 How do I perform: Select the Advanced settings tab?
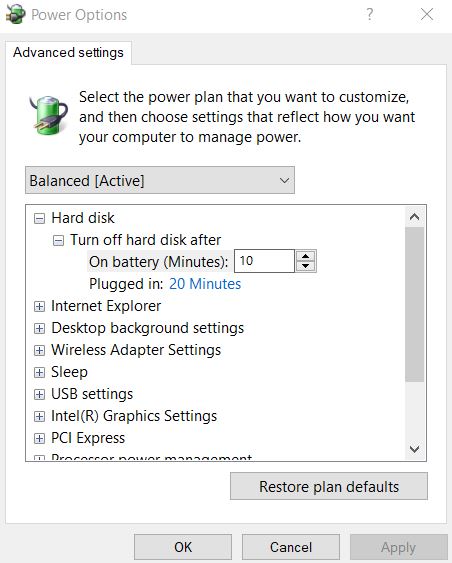click(68, 53)
